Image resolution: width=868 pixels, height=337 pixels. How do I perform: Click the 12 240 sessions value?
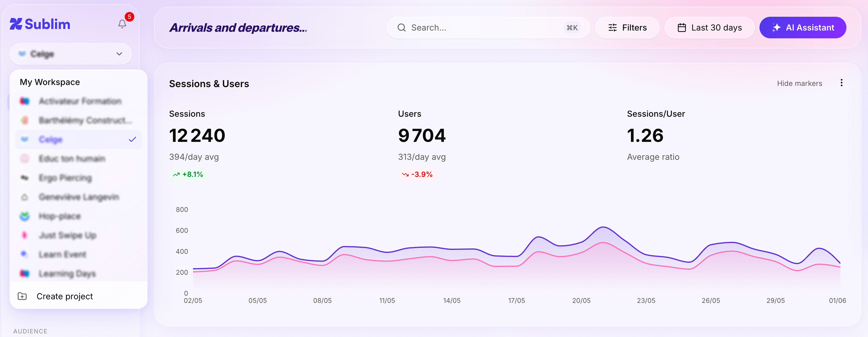(197, 136)
